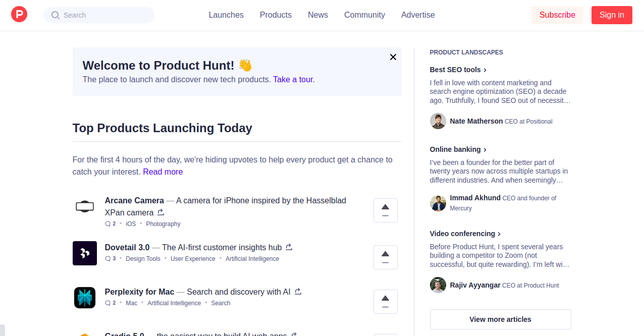
Task: Open the Arcane Camera product title
Action: (134, 200)
